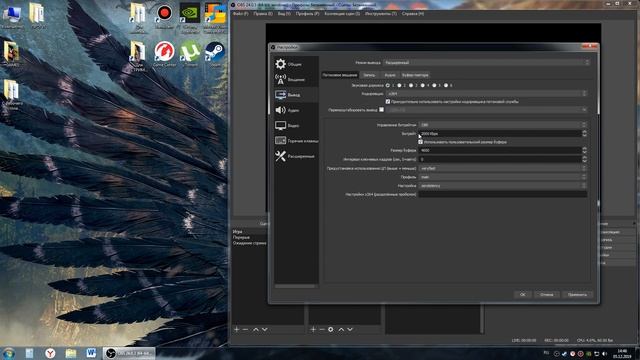Click the Применить (Apply) button
This screenshot has width=640, height=360.
tap(577, 294)
